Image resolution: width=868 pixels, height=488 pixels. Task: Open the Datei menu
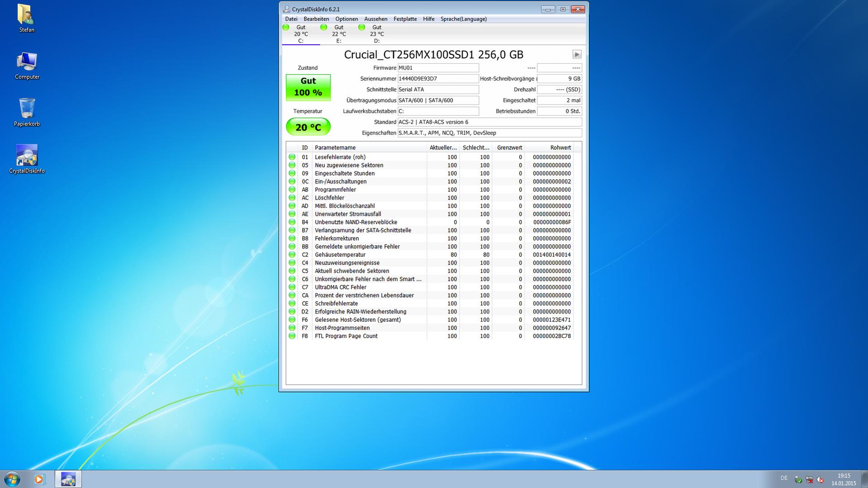pos(291,19)
